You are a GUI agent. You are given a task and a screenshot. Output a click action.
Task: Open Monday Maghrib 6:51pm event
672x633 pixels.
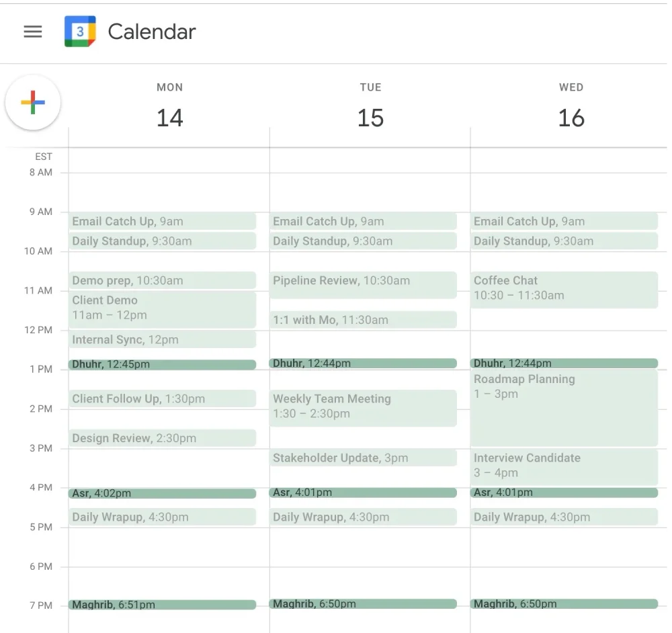coord(163,605)
